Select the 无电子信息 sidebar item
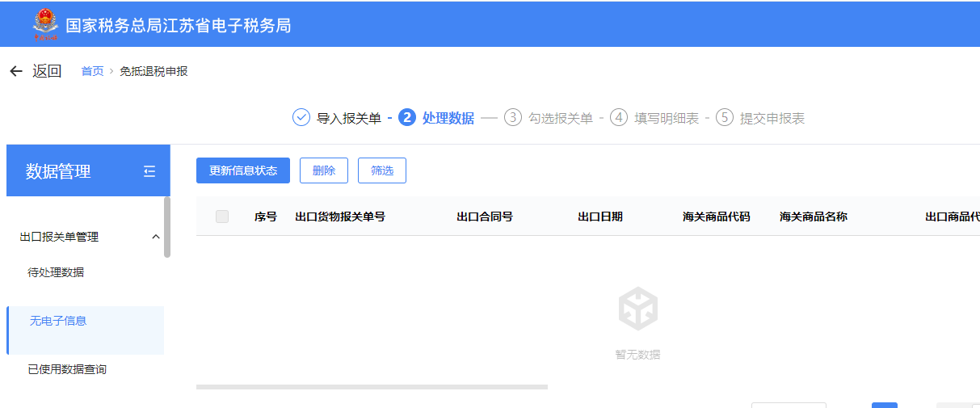Viewport: 980px width, 408px height. point(58,321)
